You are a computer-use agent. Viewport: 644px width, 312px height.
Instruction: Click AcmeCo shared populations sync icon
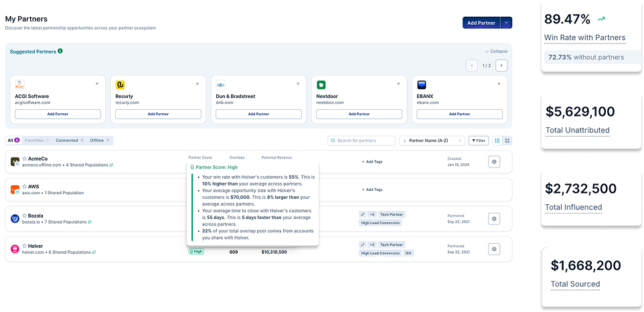pyautogui.click(x=111, y=165)
